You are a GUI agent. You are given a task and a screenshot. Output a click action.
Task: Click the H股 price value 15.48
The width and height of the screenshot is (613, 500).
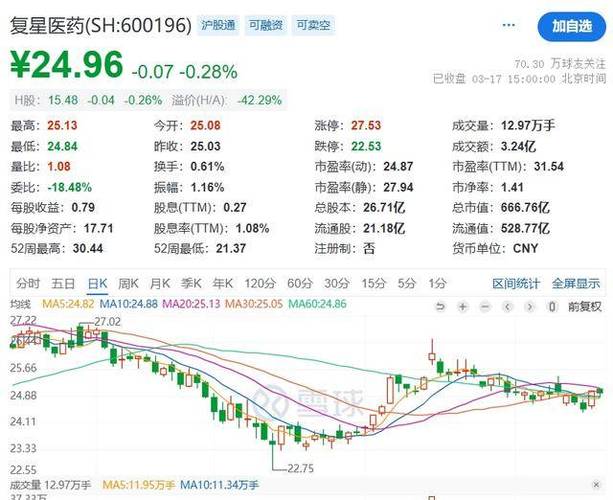(63, 100)
